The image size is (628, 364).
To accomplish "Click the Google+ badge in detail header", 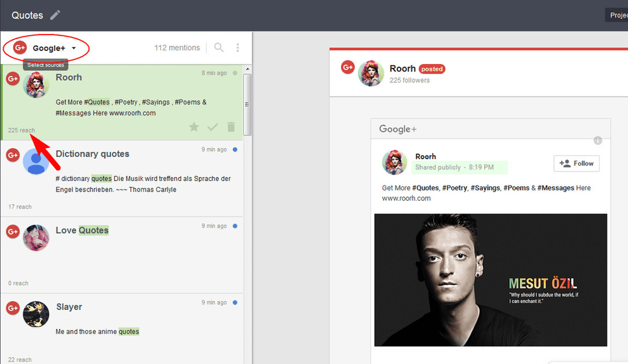I will (348, 67).
